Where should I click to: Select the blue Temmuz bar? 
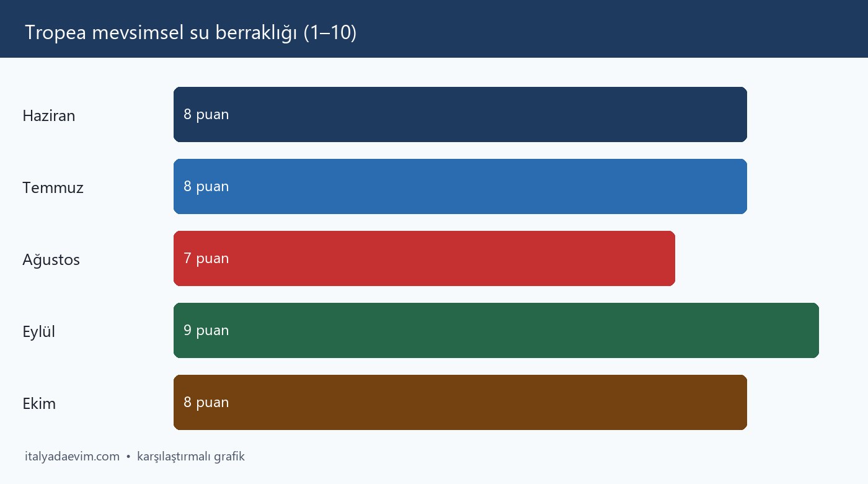(x=460, y=187)
